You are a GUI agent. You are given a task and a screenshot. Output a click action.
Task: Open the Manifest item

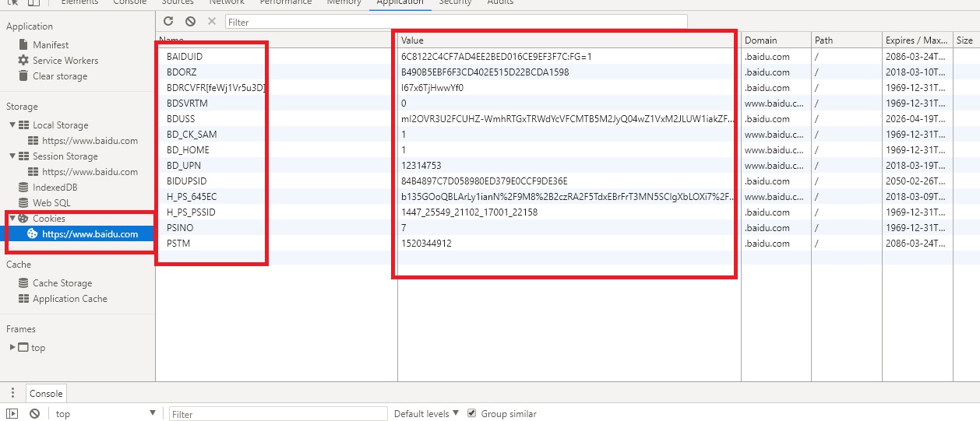tap(51, 45)
